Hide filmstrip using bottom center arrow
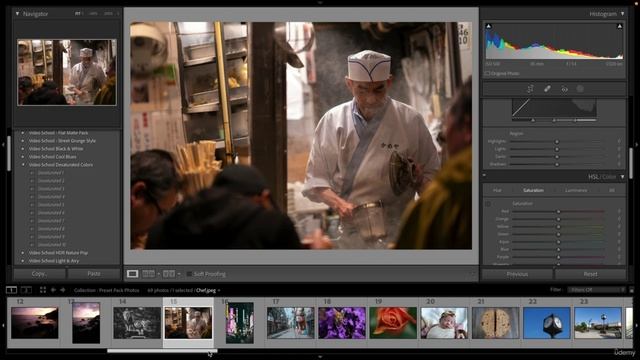The image size is (640, 360). tap(320, 357)
